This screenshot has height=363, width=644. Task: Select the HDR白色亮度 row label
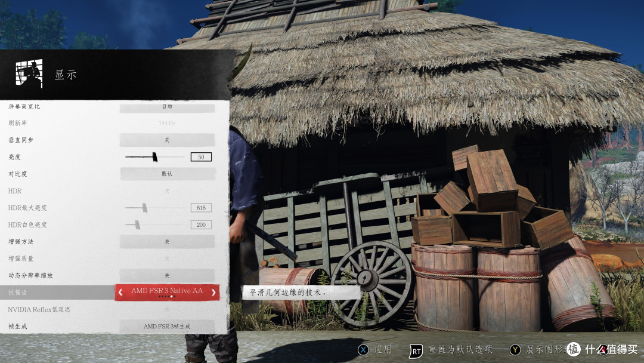[27, 225]
